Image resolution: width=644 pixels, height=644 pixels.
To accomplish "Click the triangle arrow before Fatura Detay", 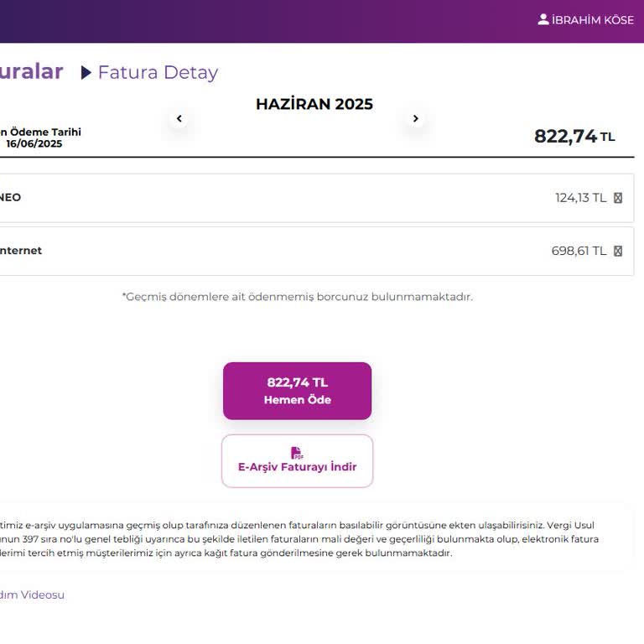I will [x=86, y=73].
